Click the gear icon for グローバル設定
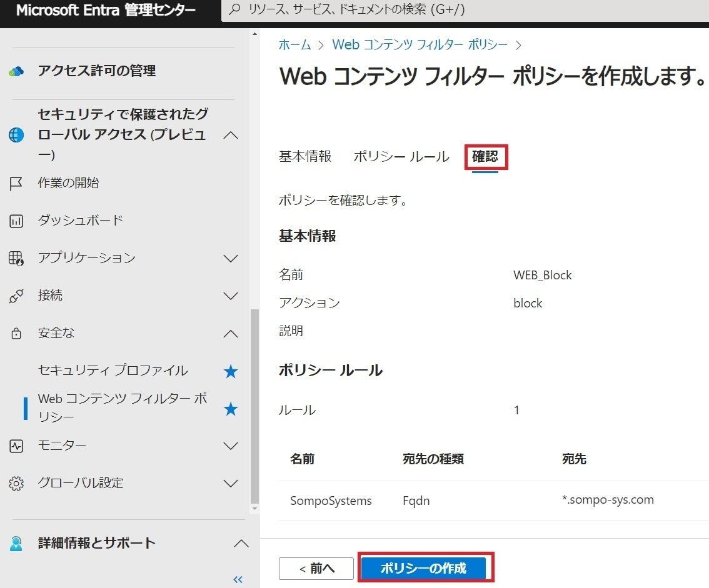Image resolution: width=709 pixels, height=588 pixels. [16, 484]
